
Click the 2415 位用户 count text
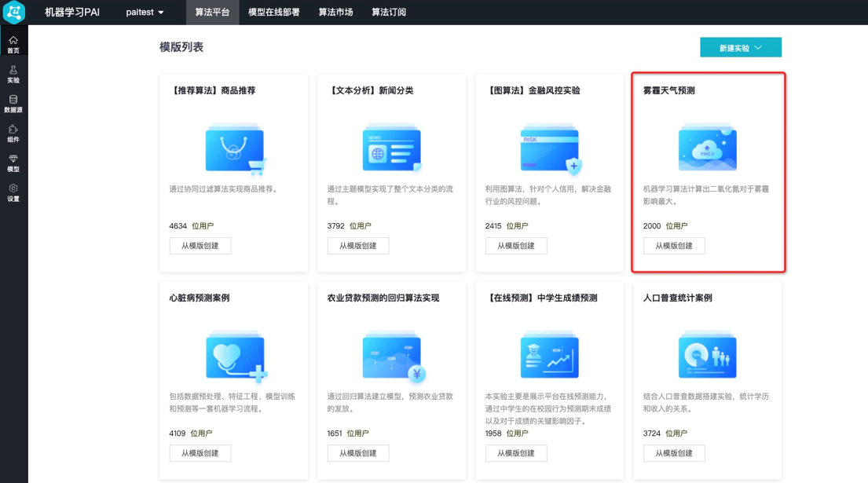[507, 225]
